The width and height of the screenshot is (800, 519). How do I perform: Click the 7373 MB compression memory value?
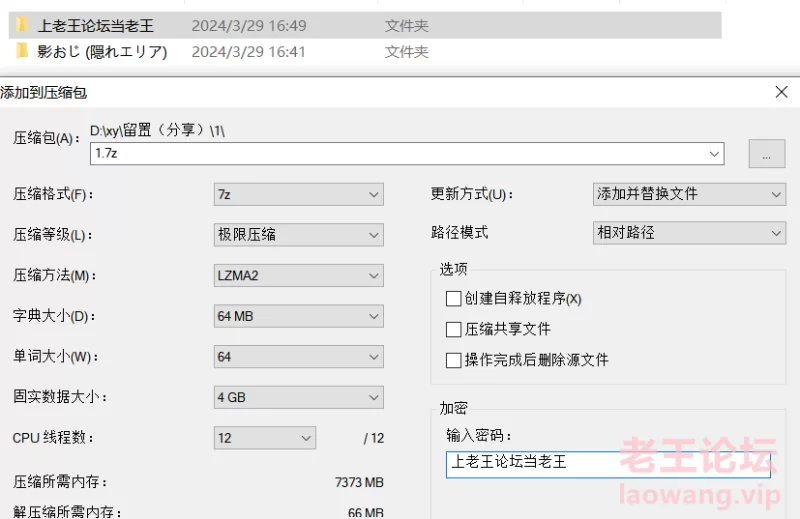click(359, 482)
